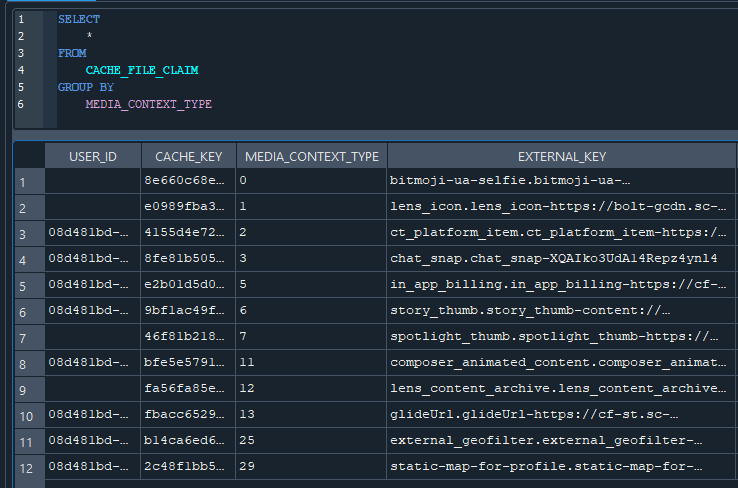The image size is (738, 488).
Task: Click cache key cell e0989fba3...
Action: pyautogui.click(x=188, y=207)
